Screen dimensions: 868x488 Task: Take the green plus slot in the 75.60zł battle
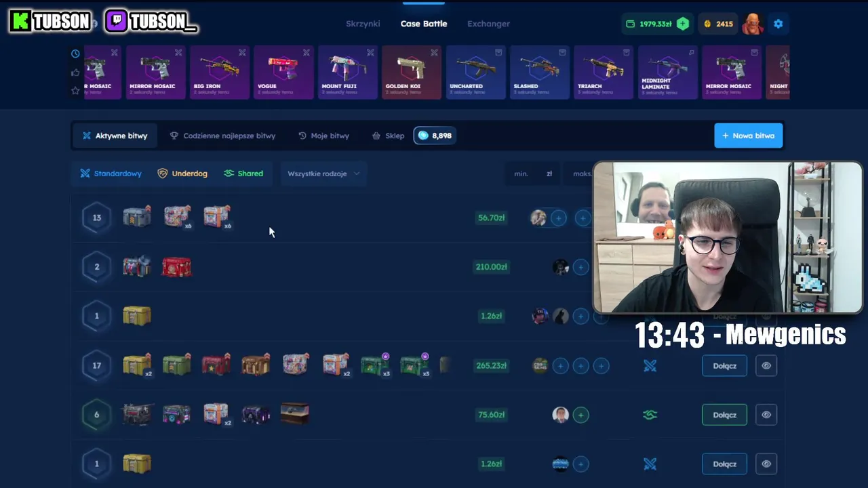tap(580, 415)
